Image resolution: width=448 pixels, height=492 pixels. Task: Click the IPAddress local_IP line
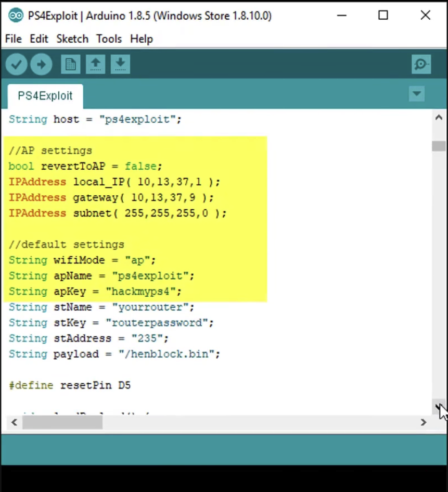click(x=114, y=182)
